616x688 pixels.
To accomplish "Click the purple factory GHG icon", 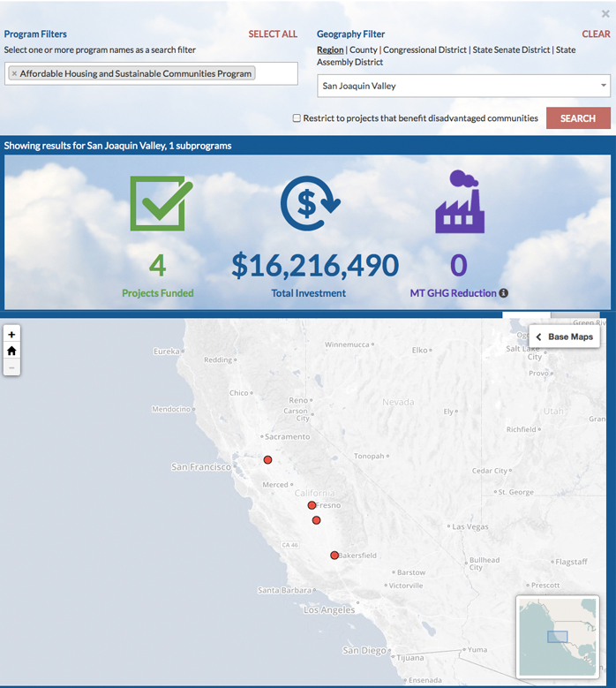I will coord(459,202).
